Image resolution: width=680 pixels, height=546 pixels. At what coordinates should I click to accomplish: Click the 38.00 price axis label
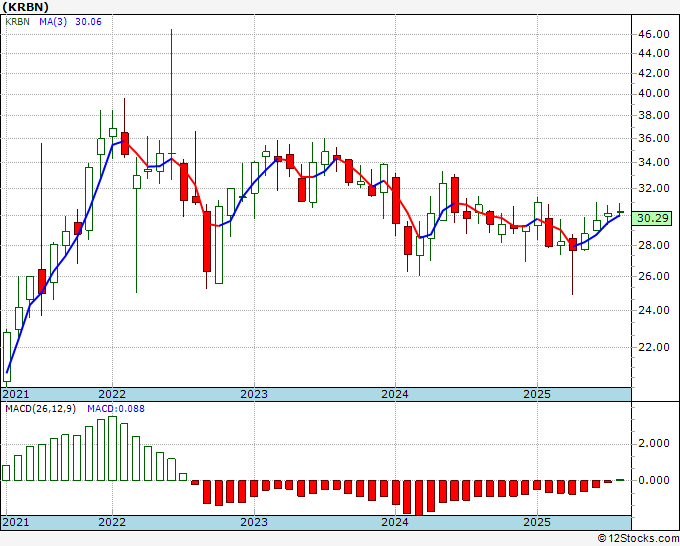(x=654, y=115)
